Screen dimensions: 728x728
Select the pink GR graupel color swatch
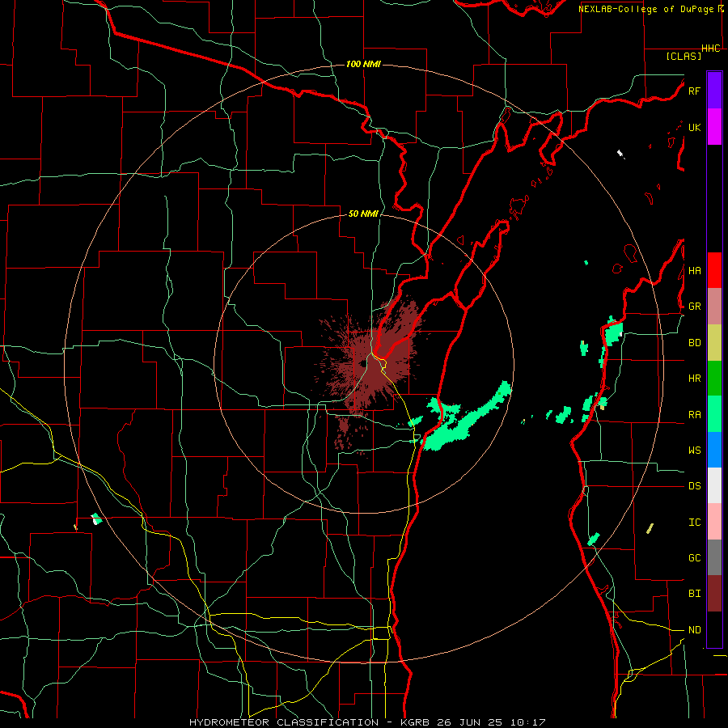point(714,307)
